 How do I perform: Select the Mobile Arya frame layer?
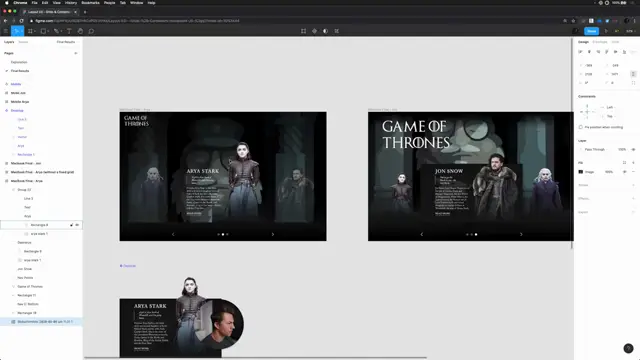[20, 102]
